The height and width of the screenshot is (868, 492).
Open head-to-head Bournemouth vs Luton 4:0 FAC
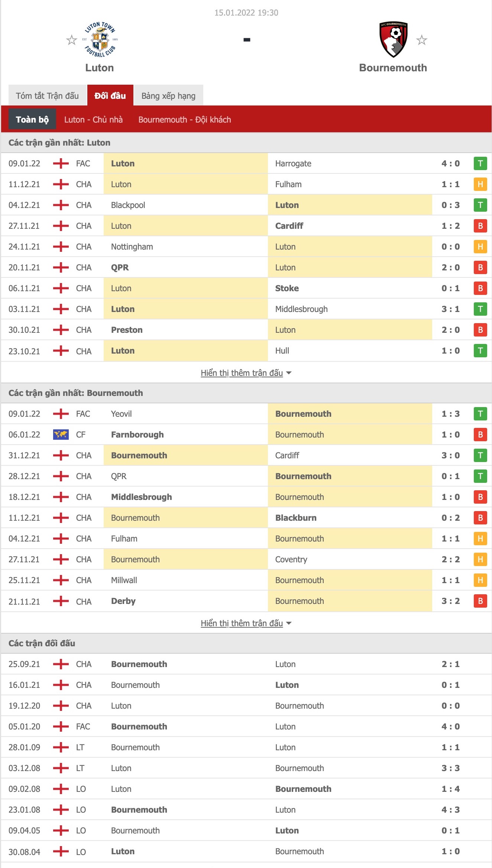pos(246,726)
